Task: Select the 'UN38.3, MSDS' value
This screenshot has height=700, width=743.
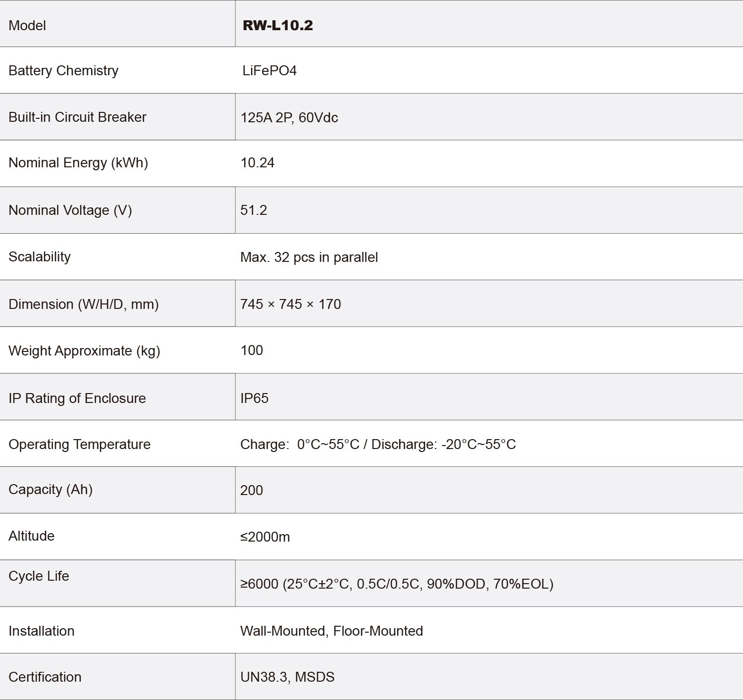Action: coord(287,677)
